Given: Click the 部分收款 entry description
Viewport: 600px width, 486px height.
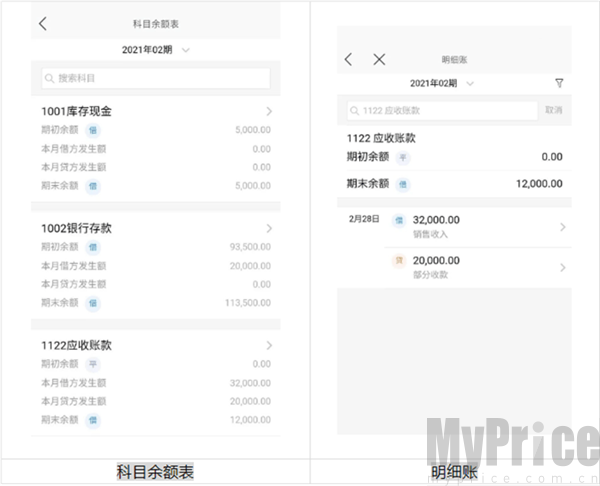Looking at the screenshot, I should [x=430, y=275].
